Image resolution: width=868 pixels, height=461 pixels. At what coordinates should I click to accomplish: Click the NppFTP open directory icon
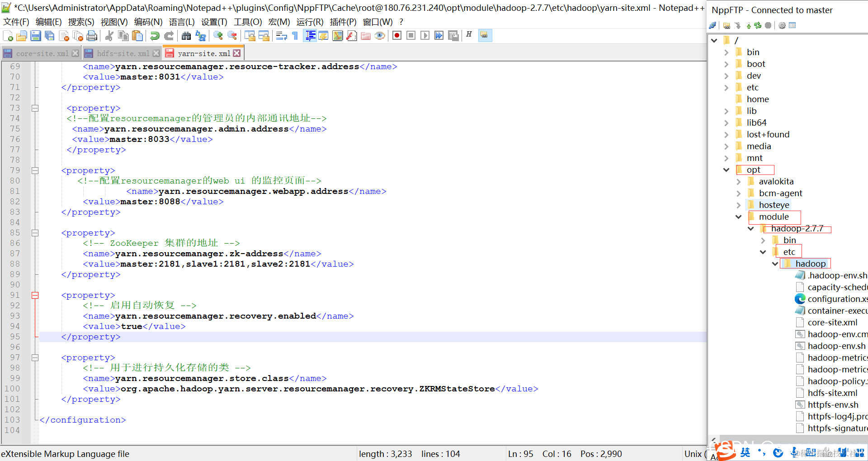726,25
